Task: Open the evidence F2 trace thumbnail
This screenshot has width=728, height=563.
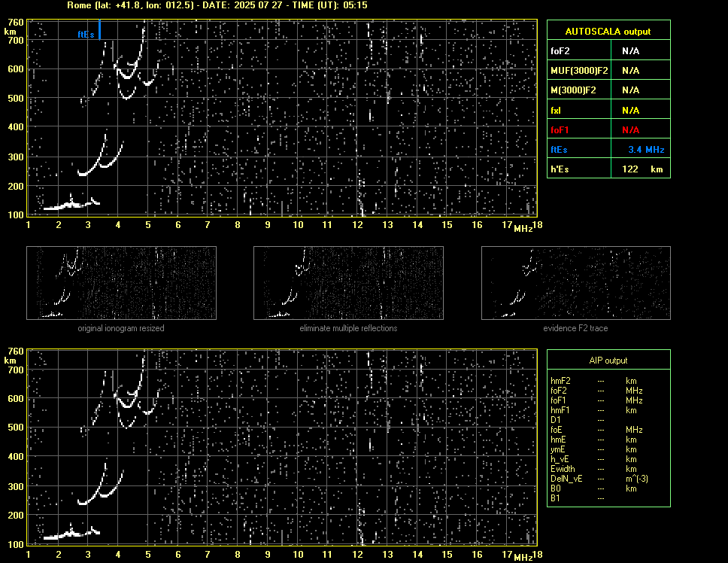Action: click(x=576, y=283)
